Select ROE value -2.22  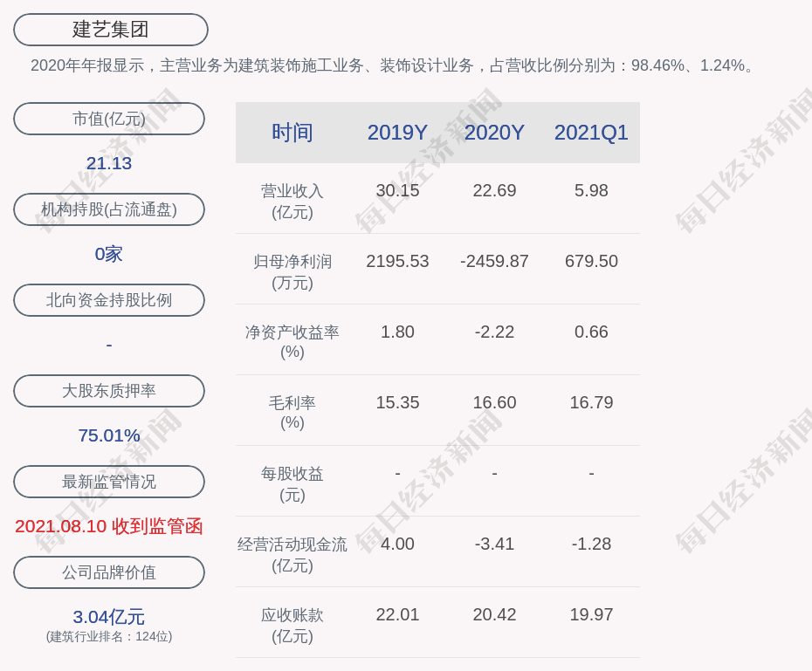[x=494, y=332]
